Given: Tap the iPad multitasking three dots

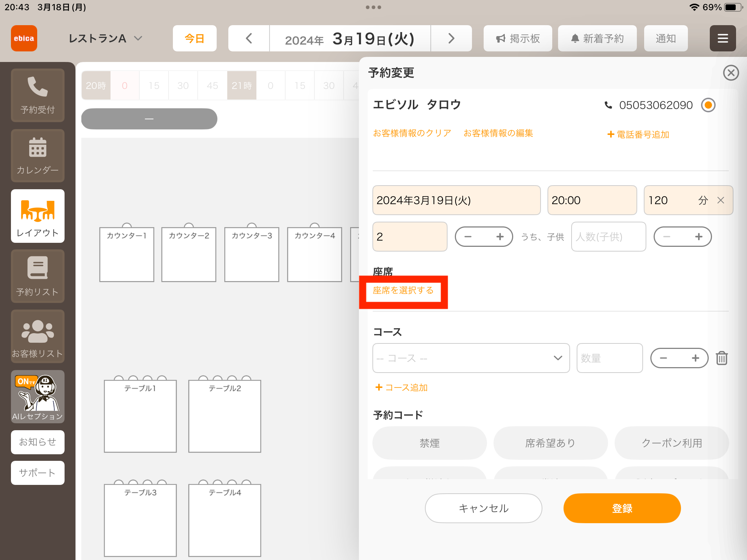Looking at the screenshot, I should coord(373,7).
